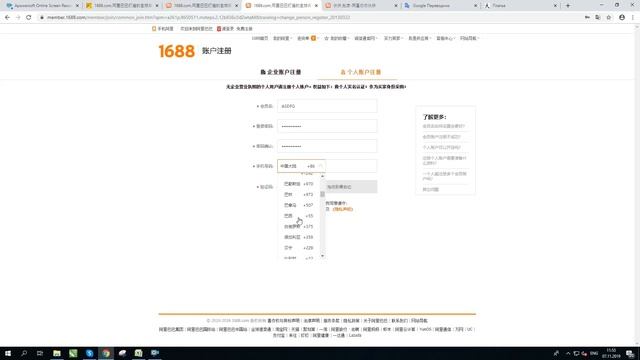Click the username field containing asdfg
This screenshot has width=640, height=360.
click(327, 106)
